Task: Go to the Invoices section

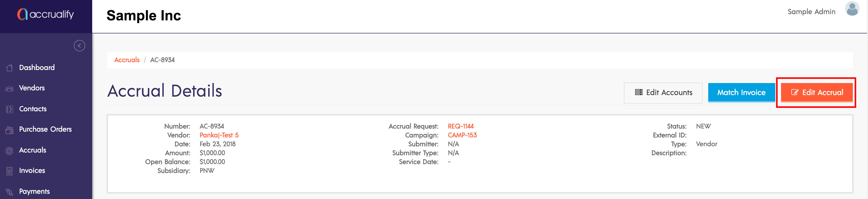Action: (x=32, y=171)
